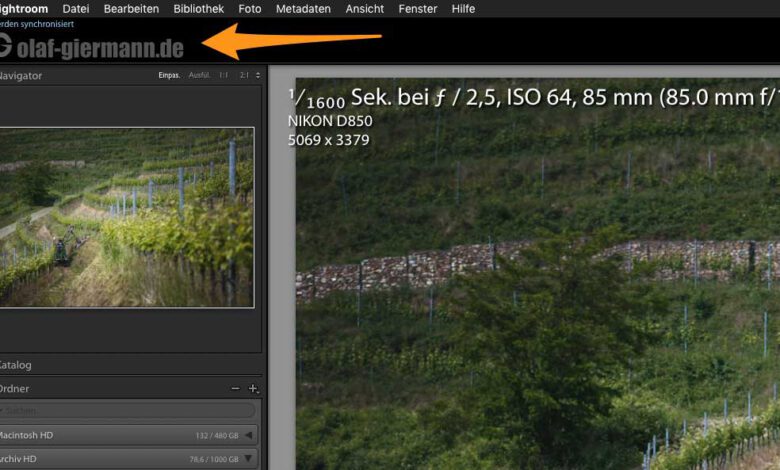Collapse the Navigator panel header
The width and height of the screenshot is (780, 470).
point(21,76)
